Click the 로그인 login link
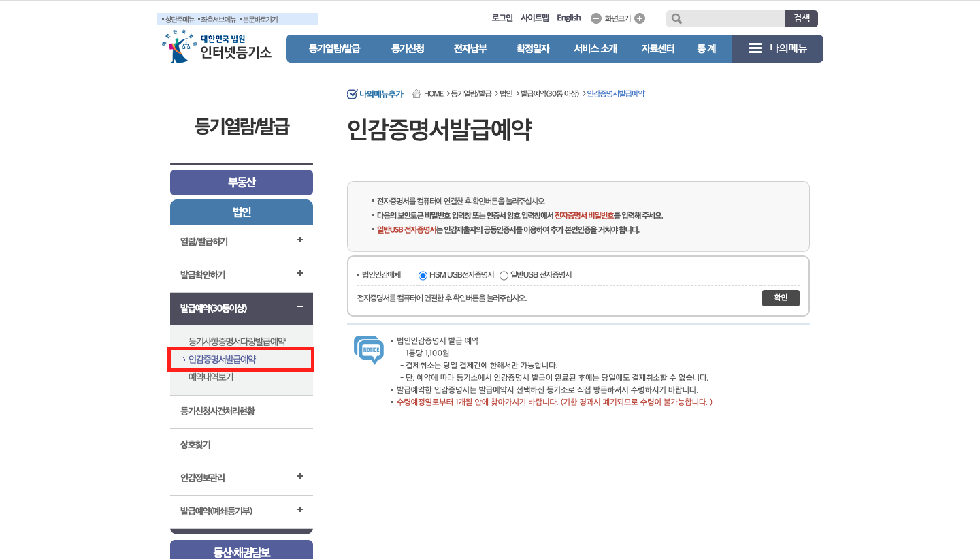Screen dimensions: 980x559 502,18
